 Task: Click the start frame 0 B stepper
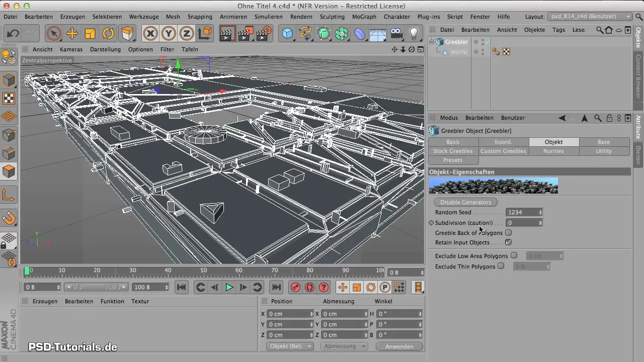pyautogui.click(x=58, y=287)
